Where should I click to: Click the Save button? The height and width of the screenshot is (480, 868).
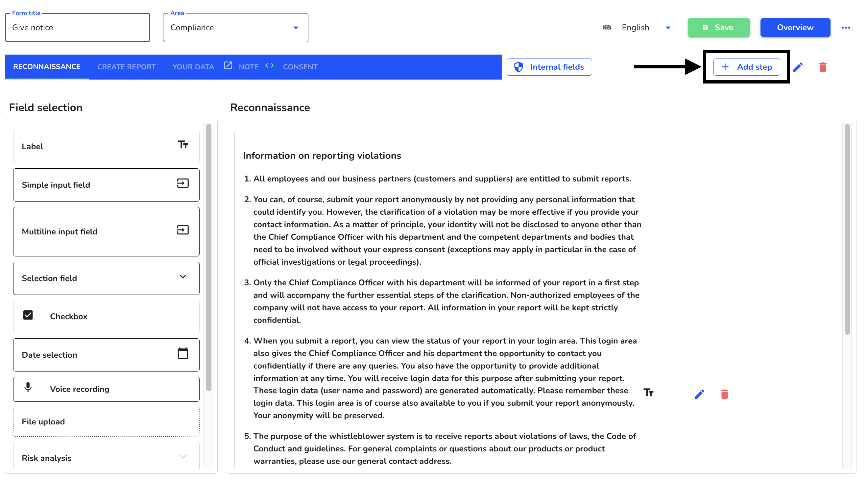(718, 27)
